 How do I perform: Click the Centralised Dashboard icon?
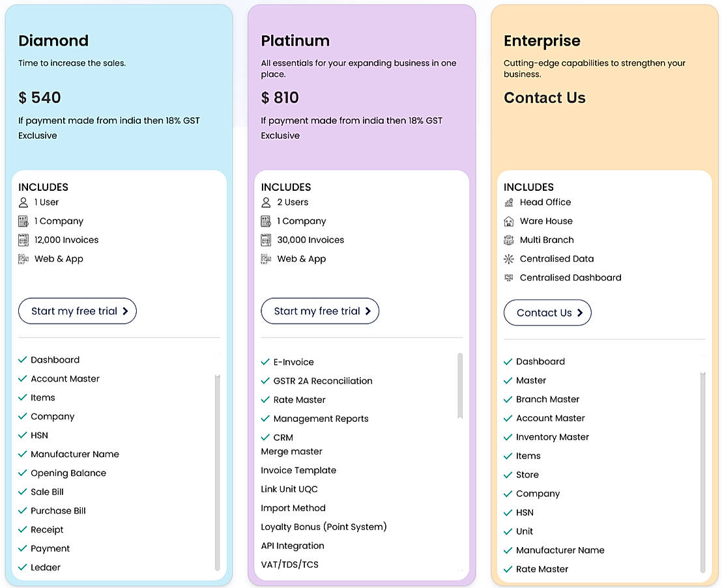[x=508, y=278]
